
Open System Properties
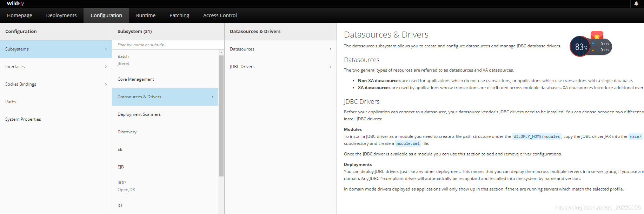point(56,119)
